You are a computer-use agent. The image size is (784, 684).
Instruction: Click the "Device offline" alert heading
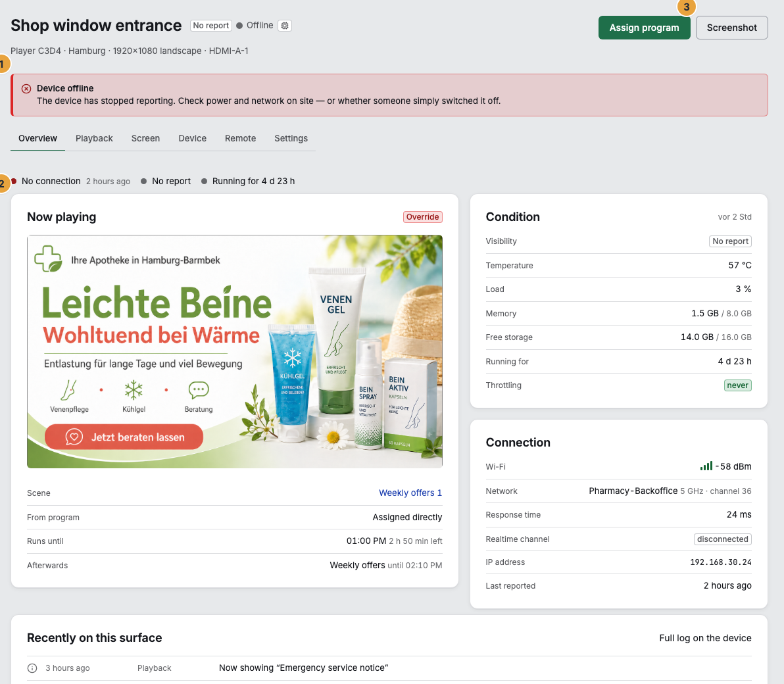65,89
